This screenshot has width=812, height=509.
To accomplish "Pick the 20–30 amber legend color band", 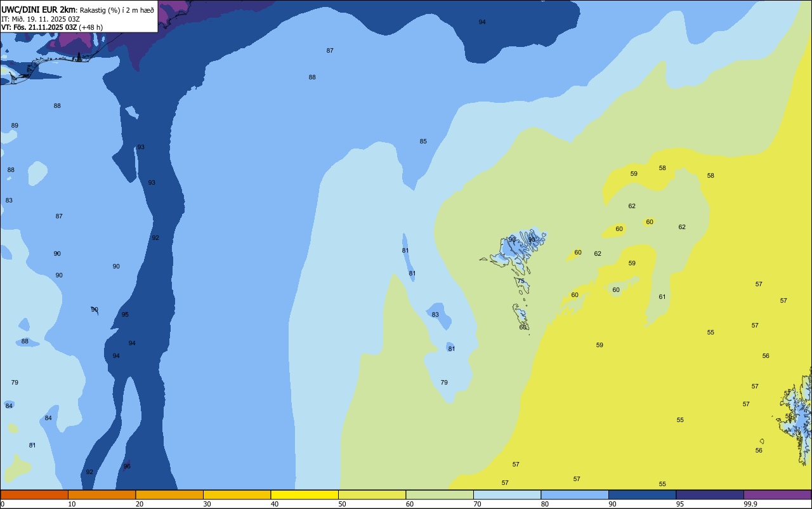I will [169, 494].
